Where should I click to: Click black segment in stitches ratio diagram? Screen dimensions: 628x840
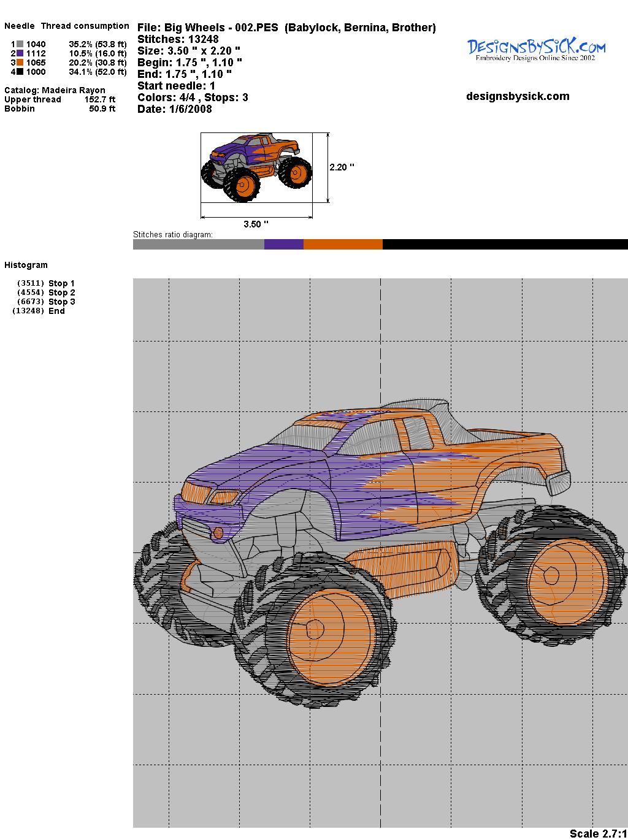tap(505, 245)
